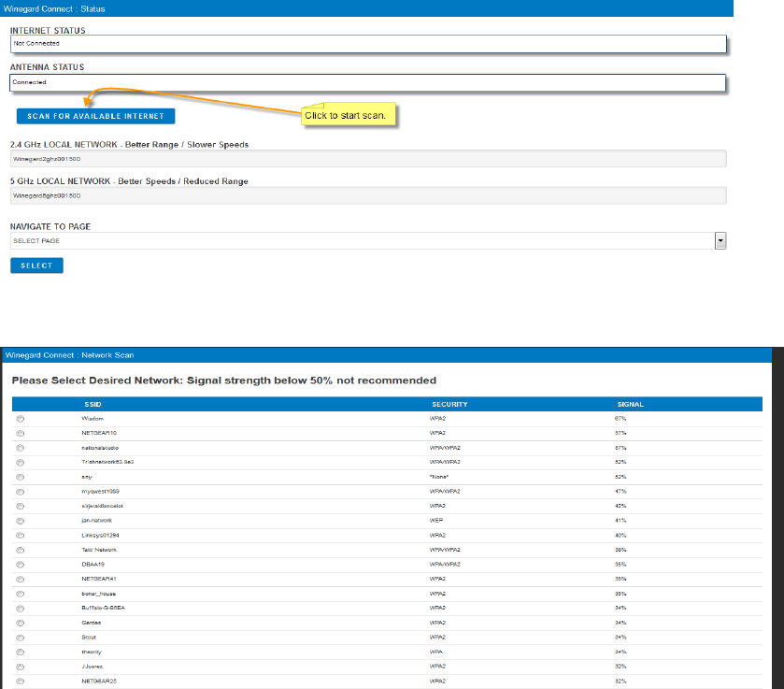Image resolution: width=784 pixels, height=689 pixels.
Task: Choose the nationalstudio network radio button
Action: (x=20, y=448)
